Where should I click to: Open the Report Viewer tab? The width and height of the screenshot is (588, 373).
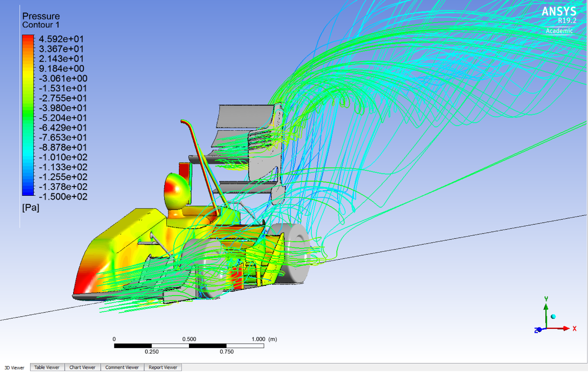tap(163, 367)
